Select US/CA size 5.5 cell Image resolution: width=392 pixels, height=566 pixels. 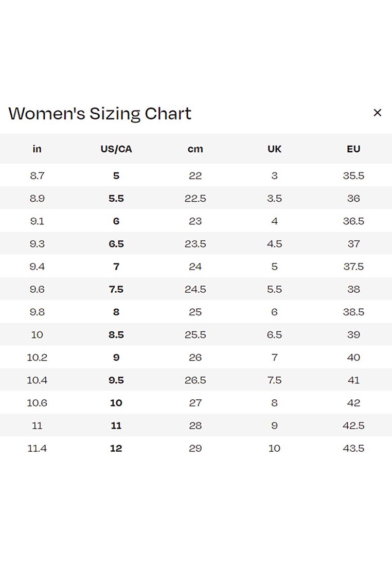(116, 198)
